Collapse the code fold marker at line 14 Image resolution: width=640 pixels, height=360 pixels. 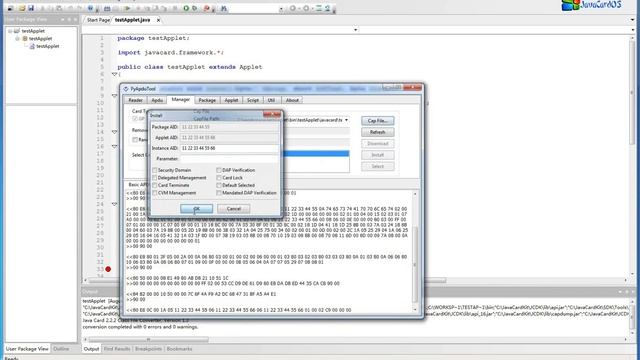pyautogui.click(x=114, y=132)
